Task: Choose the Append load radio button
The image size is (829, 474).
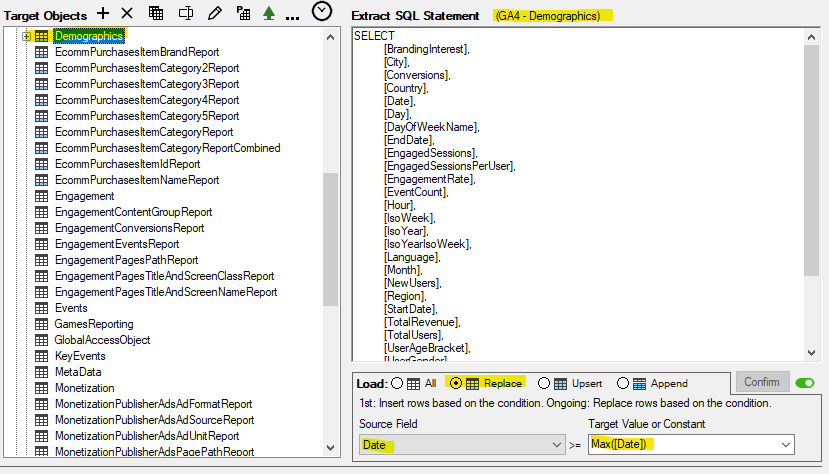Action: 624,383
